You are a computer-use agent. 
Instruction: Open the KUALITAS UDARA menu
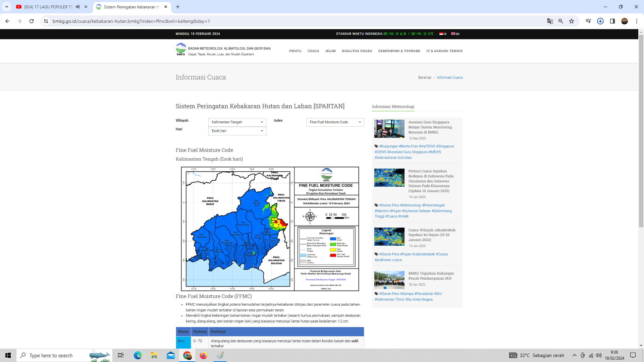pos(357,51)
